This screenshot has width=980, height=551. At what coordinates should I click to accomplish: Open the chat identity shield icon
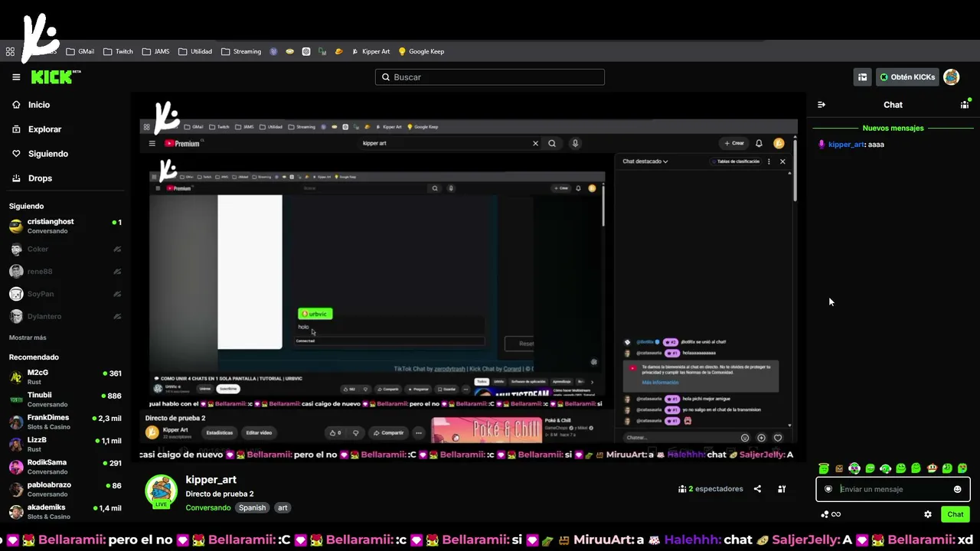coord(828,489)
